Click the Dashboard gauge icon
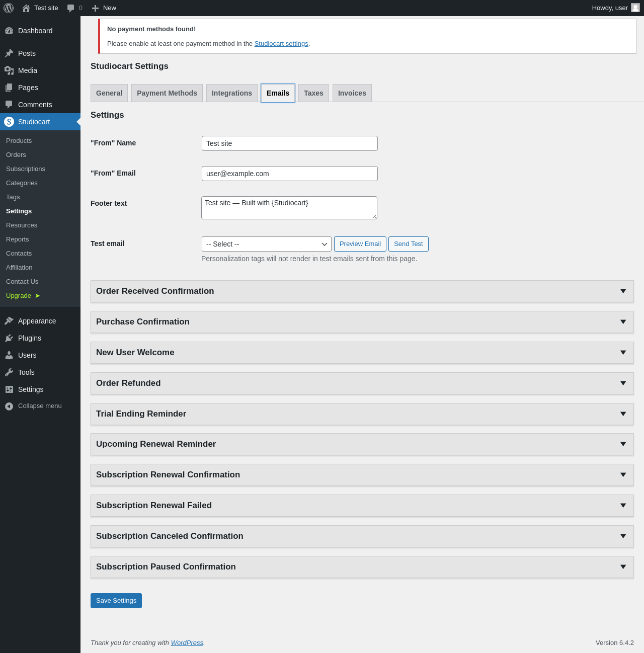The height and width of the screenshot is (653, 644). [9, 31]
